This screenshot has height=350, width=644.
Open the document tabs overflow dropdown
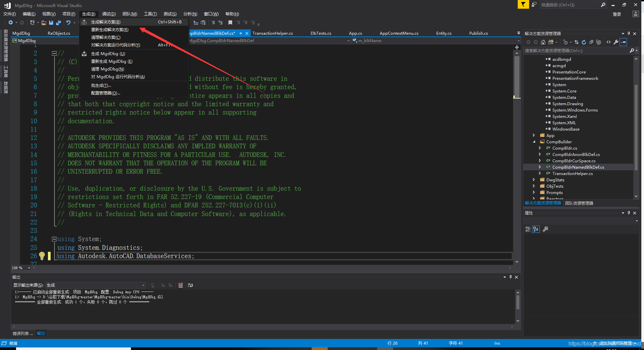click(x=518, y=33)
